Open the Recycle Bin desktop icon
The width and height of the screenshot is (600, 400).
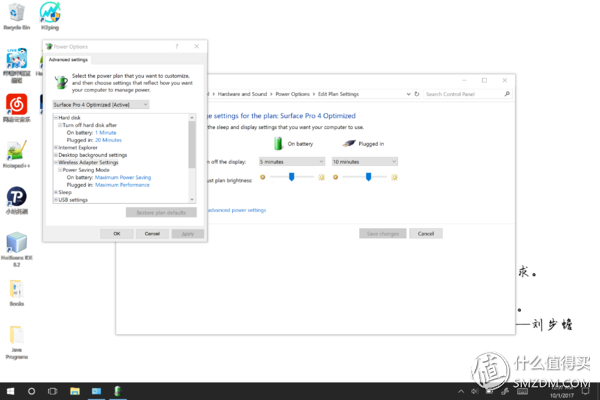click(16, 16)
